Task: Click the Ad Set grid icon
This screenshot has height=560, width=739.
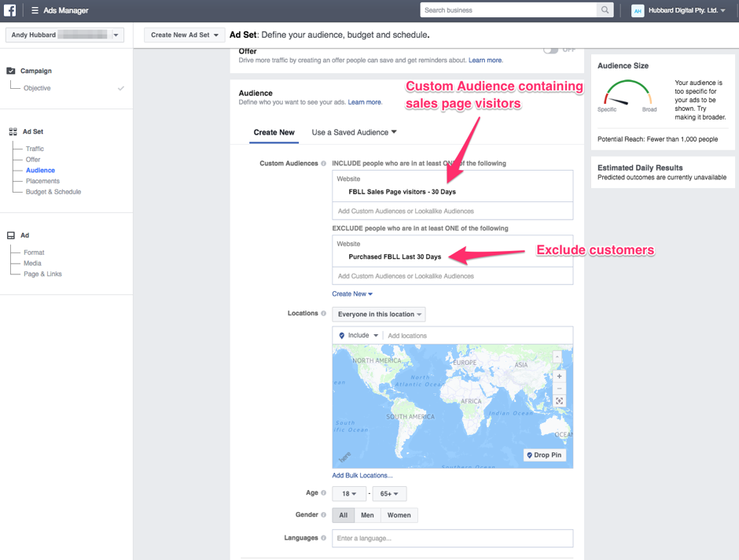Action: [13, 131]
